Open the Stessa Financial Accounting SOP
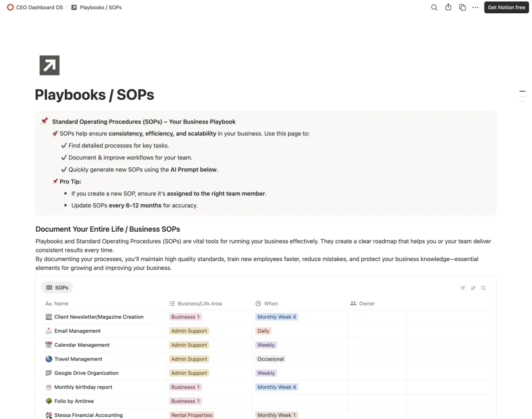Viewport: 532px width, 419px height. coord(89,415)
